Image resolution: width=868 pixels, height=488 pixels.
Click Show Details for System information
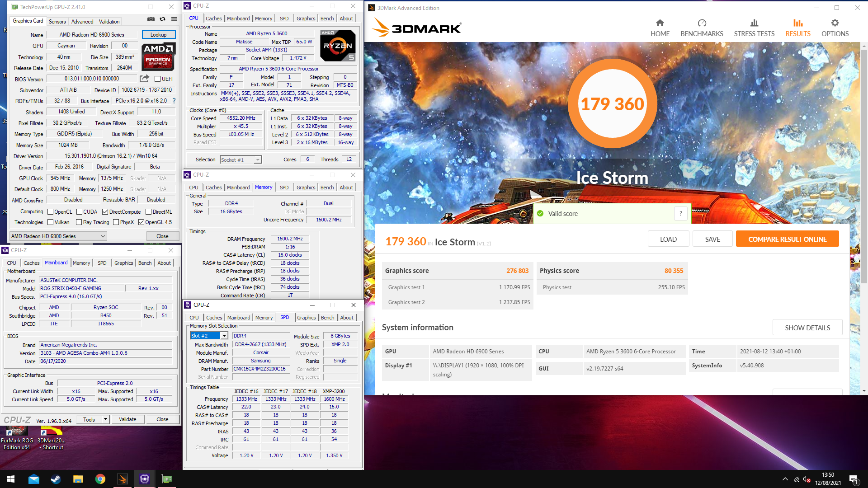(807, 328)
